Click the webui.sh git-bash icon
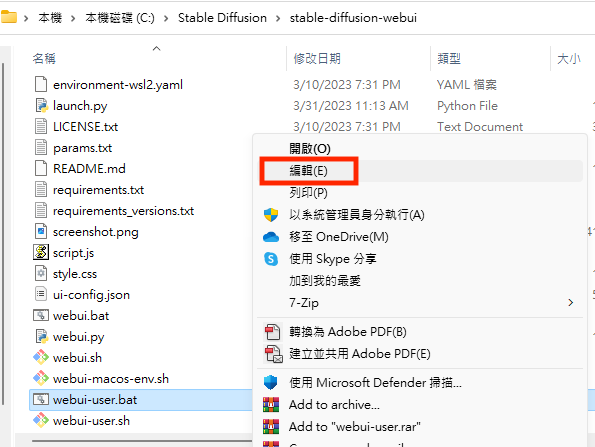This screenshot has height=447, width=595. point(41,357)
